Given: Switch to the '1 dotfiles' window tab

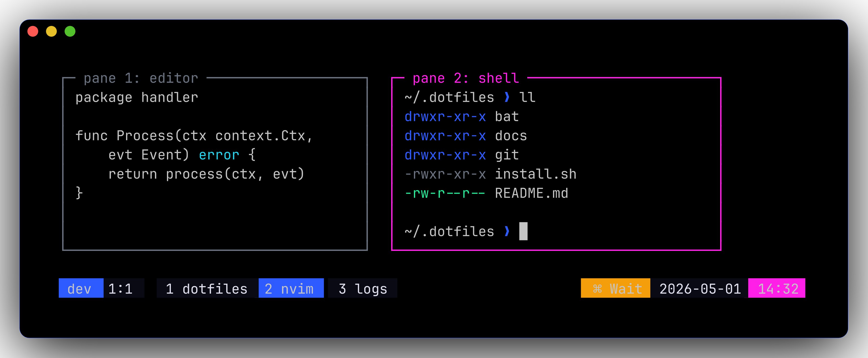Looking at the screenshot, I should [x=207, y=288].
